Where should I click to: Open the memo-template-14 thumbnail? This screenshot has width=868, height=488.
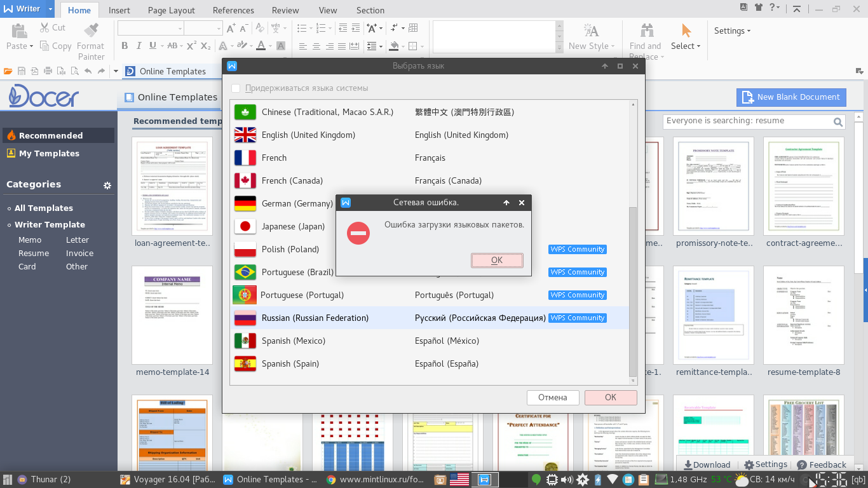click(x=173, y=315)
